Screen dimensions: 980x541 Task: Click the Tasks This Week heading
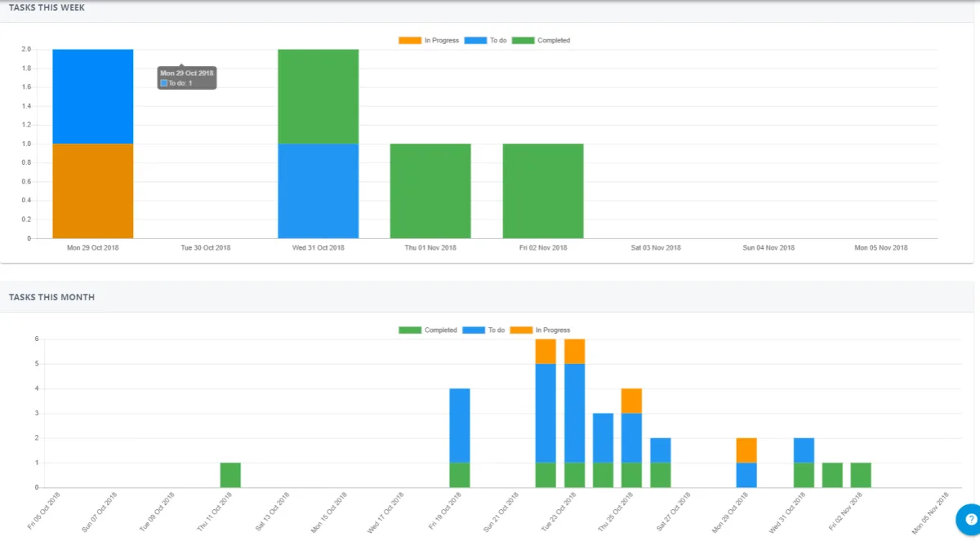click(47, 7)
